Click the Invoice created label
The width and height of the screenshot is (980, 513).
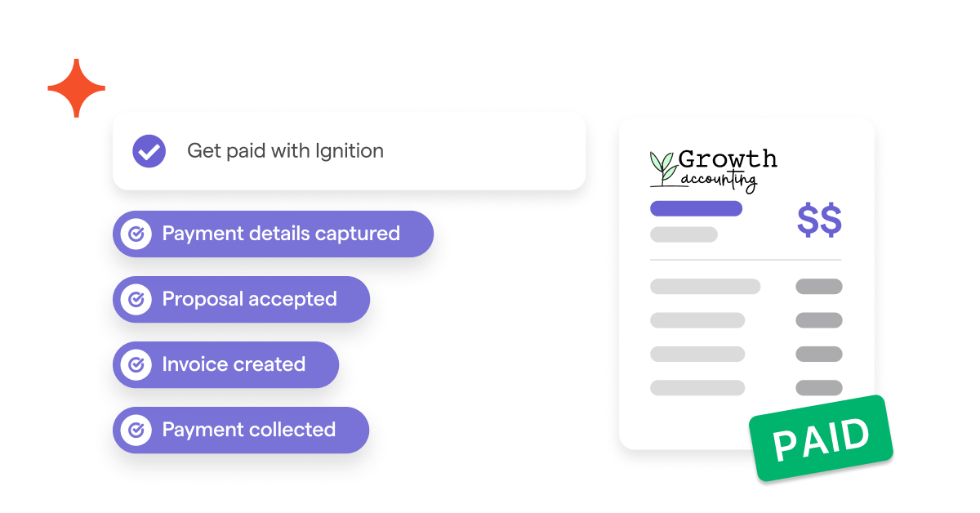point(234,365)
